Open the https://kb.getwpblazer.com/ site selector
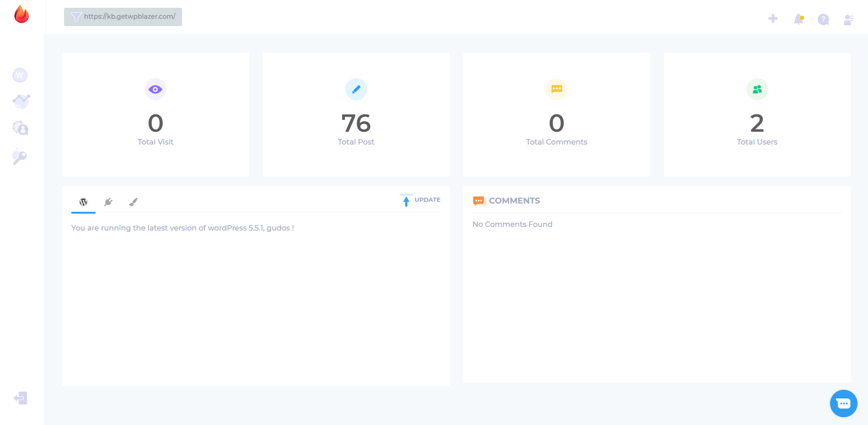The height and width of the screenshot is (425, 868). [123, 17]
